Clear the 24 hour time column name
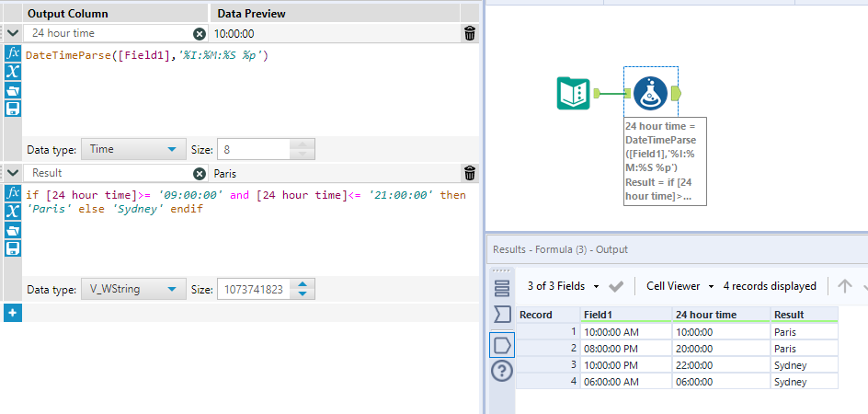 pos(200,34)
